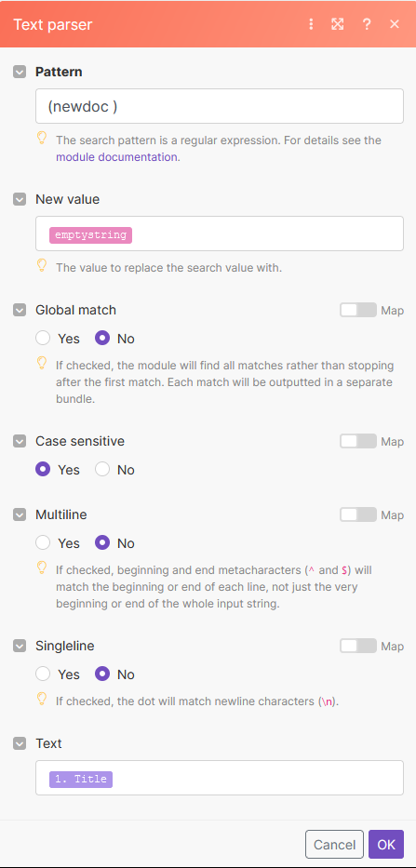Open the module documentation link
This screenshot has height=868, width=416.
coord(116,156)
